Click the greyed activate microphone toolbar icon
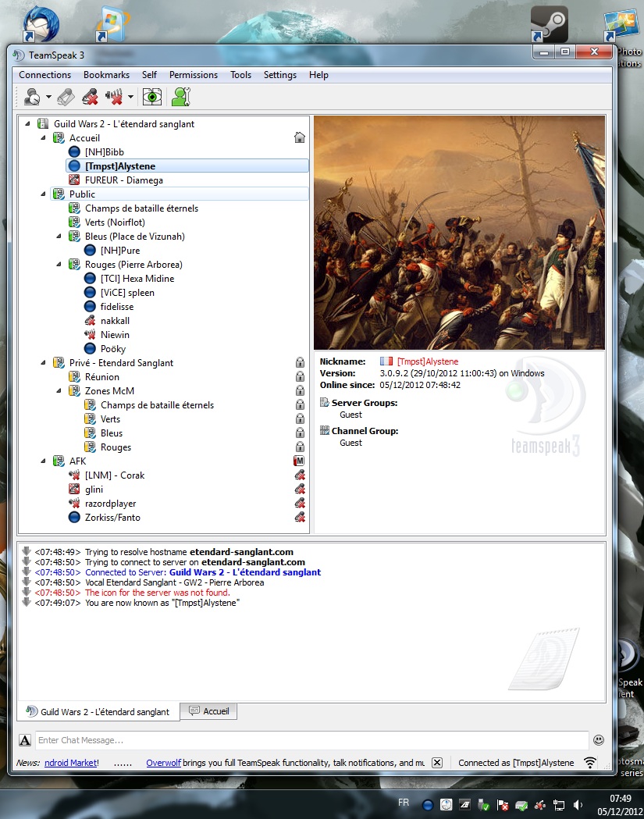644x819 pixels. (66, 97)
